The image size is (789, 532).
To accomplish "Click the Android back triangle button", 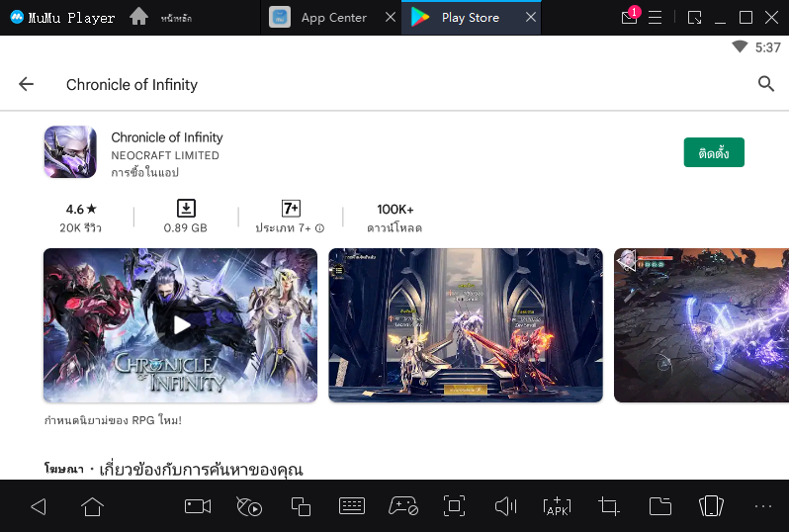I will pos(39,506).
